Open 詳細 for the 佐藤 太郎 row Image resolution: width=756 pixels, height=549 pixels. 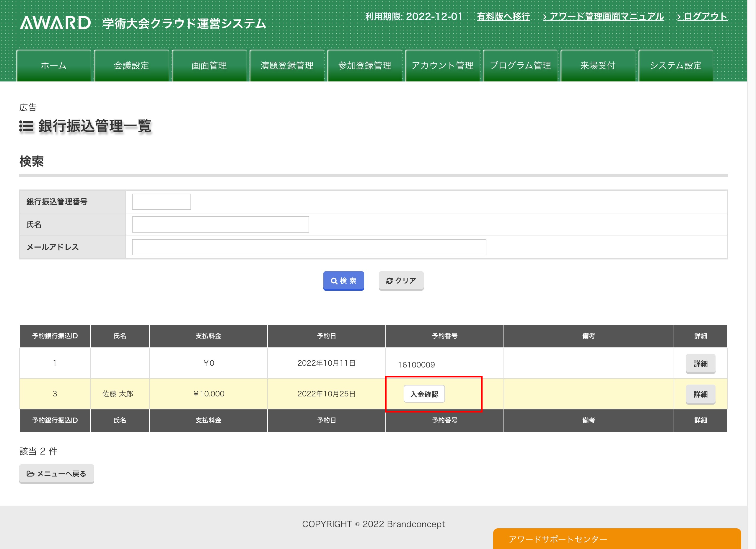coord(700,394)
